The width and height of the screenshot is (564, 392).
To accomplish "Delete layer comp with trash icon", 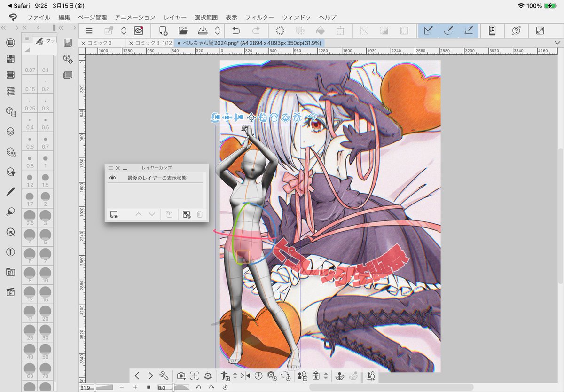I will pos(200,214).
